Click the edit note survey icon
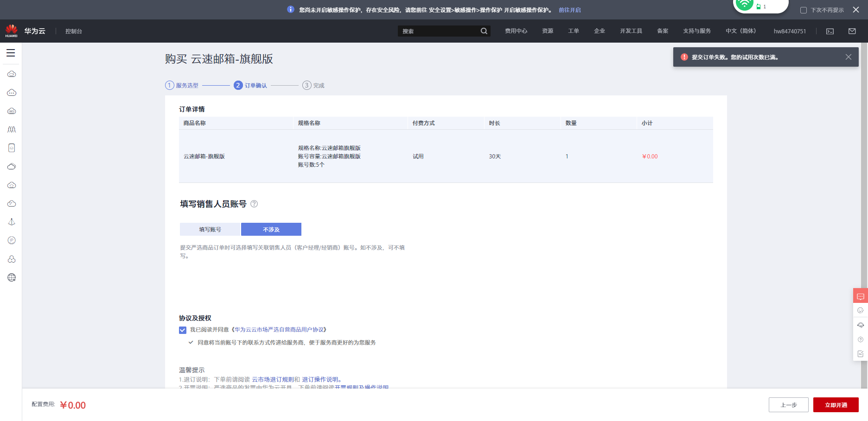 point(861,354)
